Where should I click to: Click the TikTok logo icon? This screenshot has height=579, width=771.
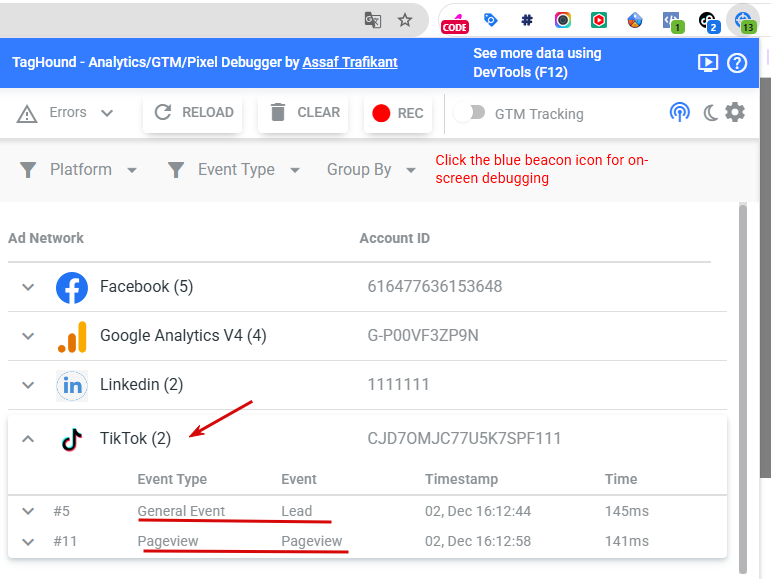72,439
